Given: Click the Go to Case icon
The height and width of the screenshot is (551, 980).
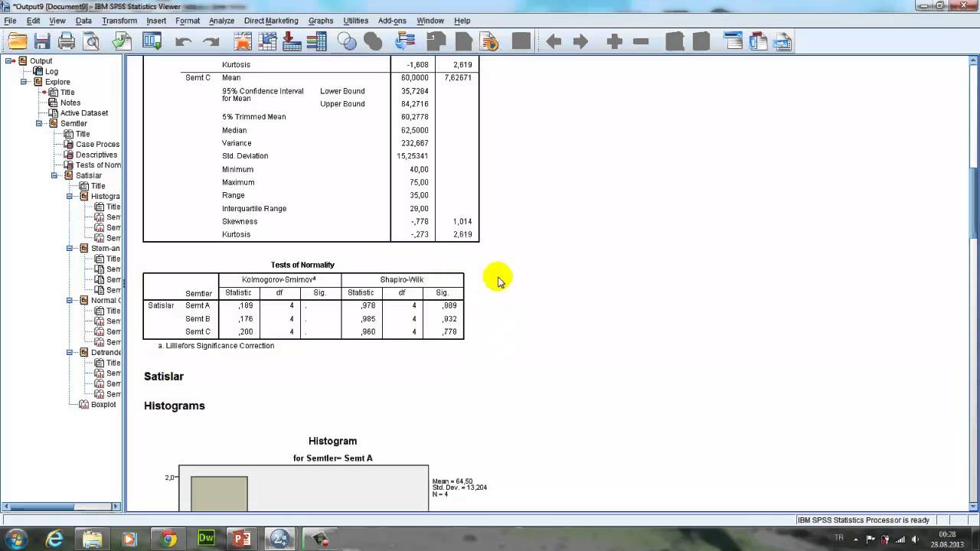Looking at the screenshot, I should click(x=267, y=41).
